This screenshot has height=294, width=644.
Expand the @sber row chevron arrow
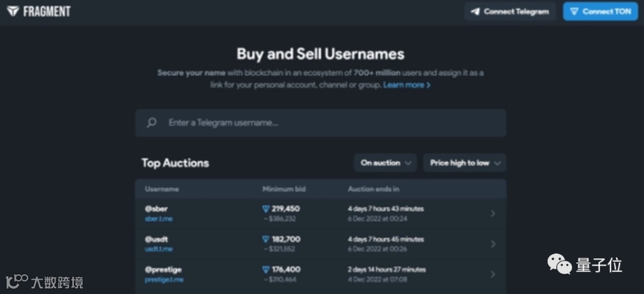click(493, 213)
